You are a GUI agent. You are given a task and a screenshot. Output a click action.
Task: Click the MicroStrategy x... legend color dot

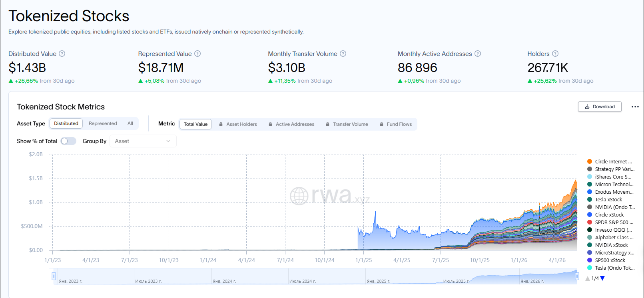[590, 252]
